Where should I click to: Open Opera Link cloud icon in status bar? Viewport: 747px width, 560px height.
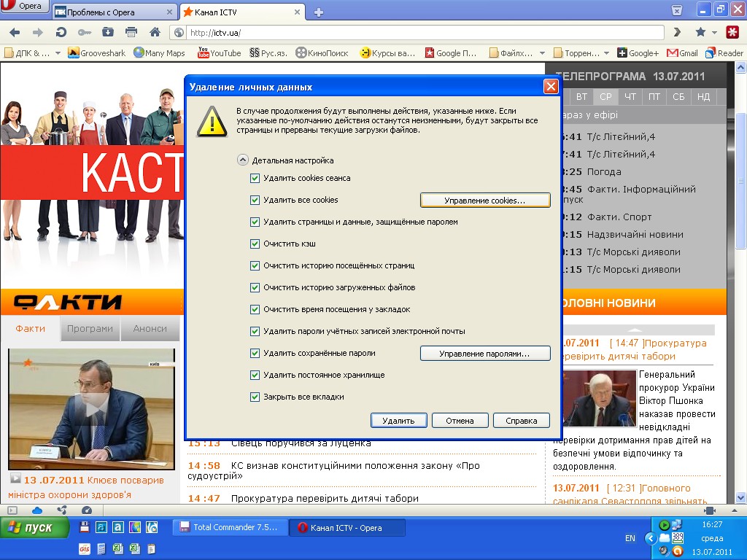click(x=37, y=510)
